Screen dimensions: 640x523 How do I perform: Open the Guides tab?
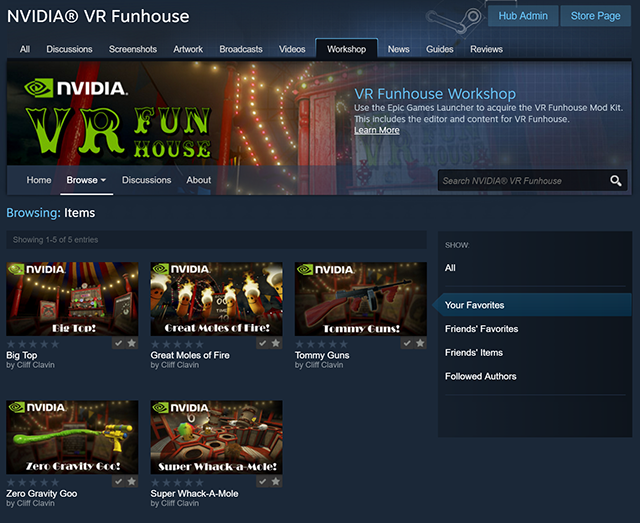440,49
